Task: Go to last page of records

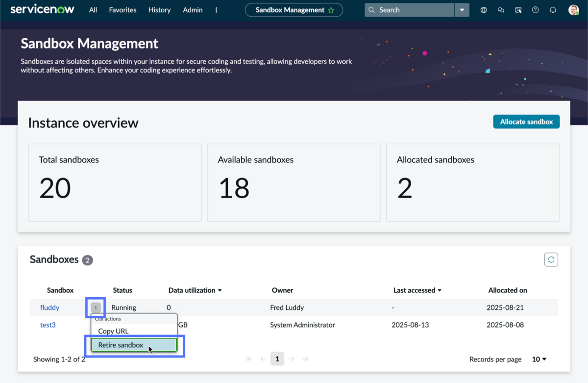Action: pyautogui.click(x=305, y=359)
